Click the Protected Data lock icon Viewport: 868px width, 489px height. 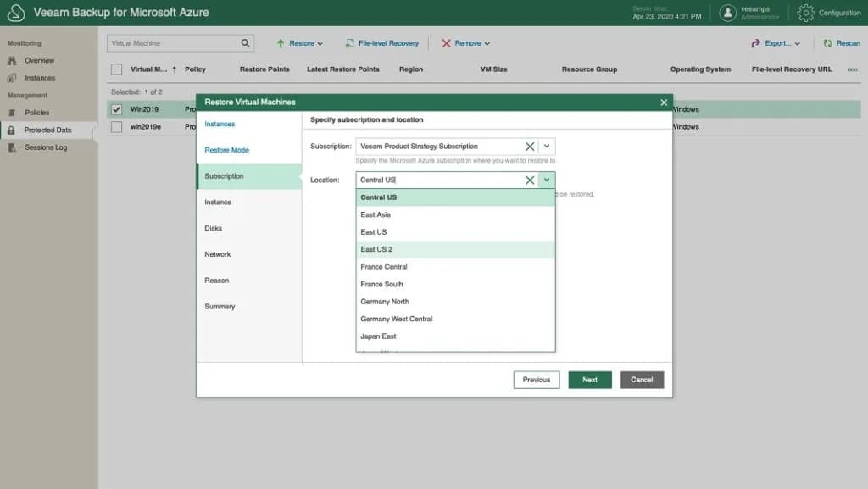point(11,130)
